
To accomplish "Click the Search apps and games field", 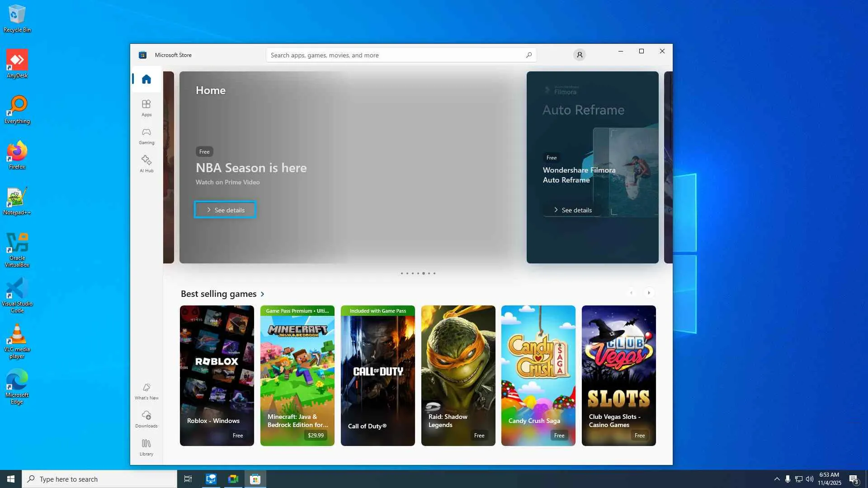I will pyautogui.click(x=393, y=55).
